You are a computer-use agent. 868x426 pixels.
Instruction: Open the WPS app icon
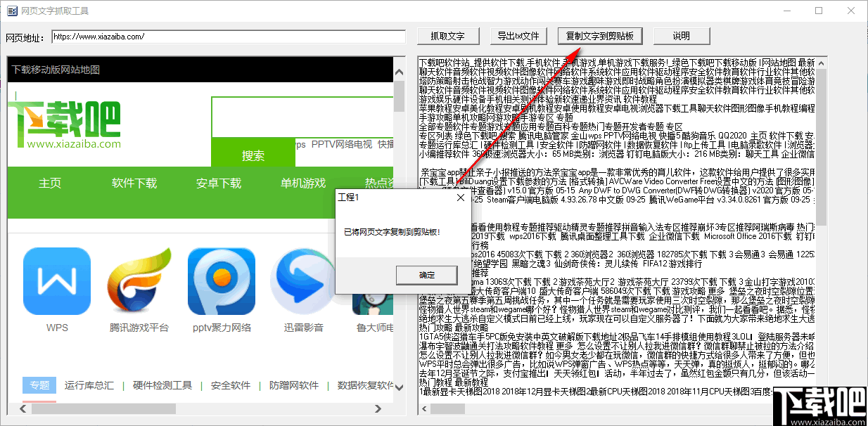57,281
